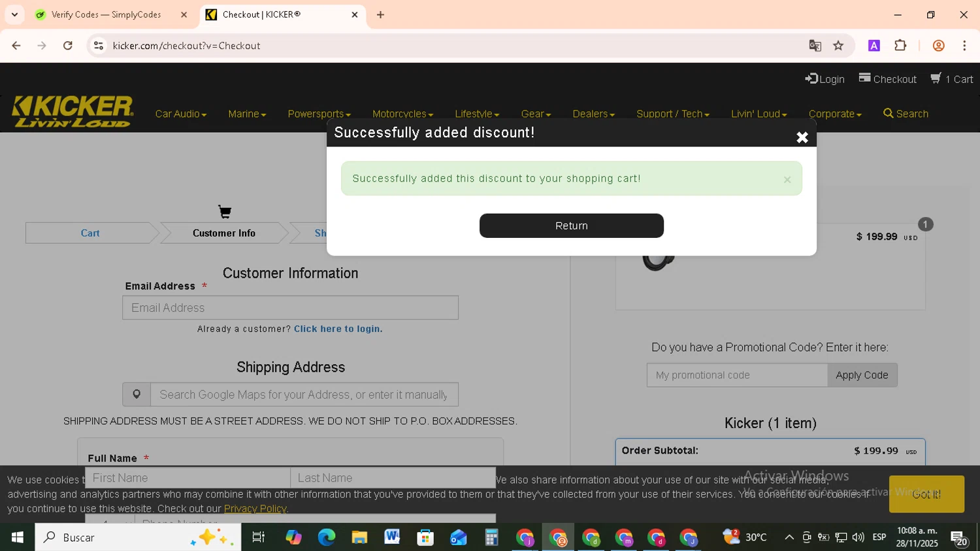This screenshot has width=980, height=551.
Task: Open Task View on taskbar
Action: click(258, 537)
